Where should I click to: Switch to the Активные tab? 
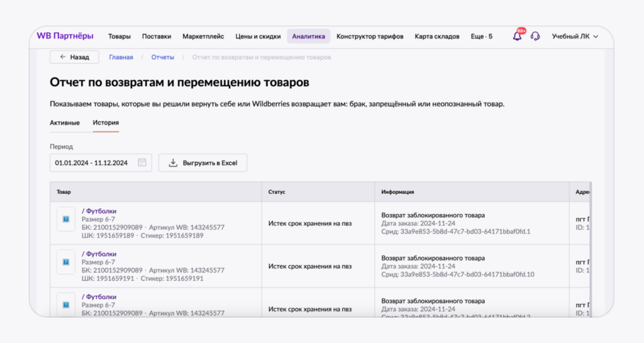click(65, 123)
